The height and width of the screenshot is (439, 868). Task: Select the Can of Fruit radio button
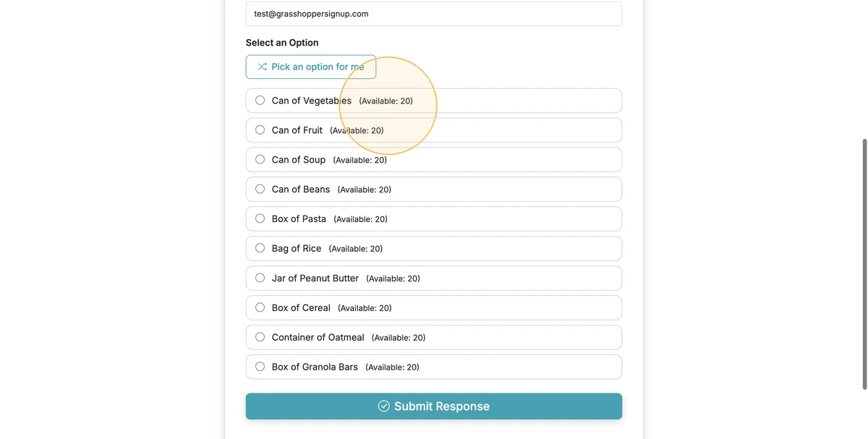pos(260,130)
